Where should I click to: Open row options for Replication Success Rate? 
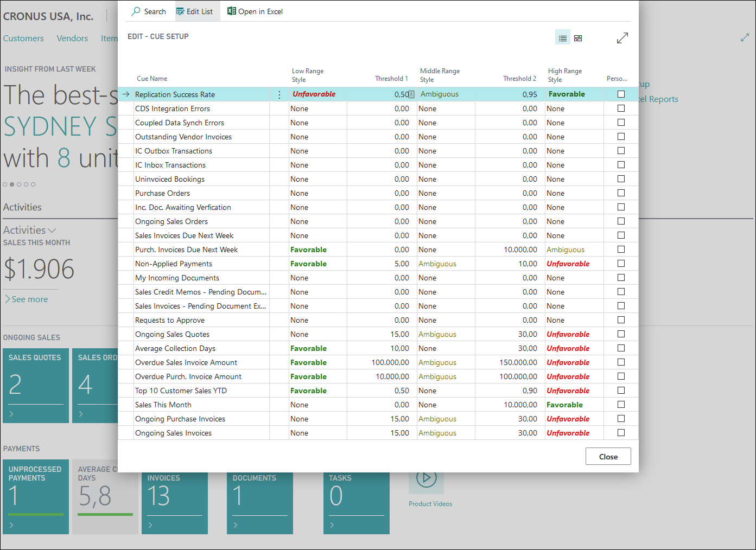tap(279, 94)
